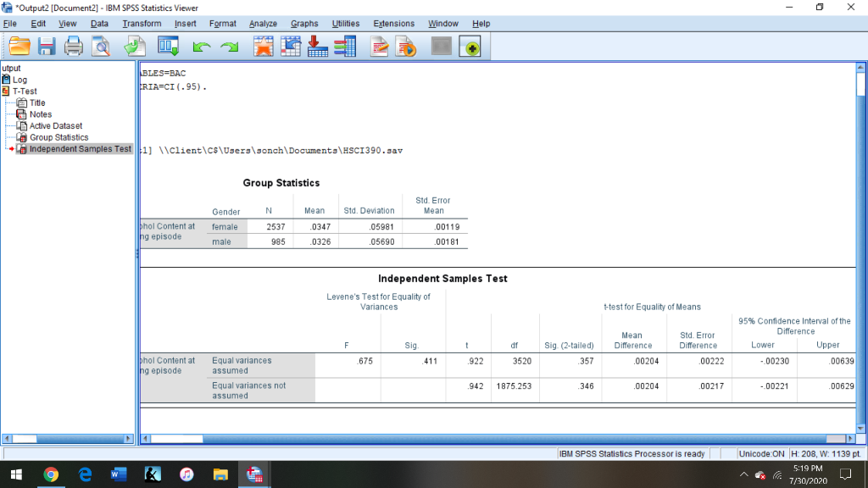
Task: Launch Google Chrome from the taskbar
Action: [x=51, y=474]
